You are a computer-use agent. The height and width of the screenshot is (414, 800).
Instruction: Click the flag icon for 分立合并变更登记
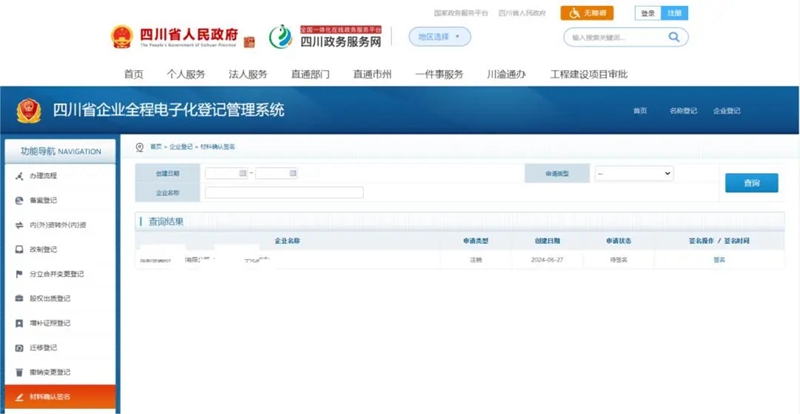click(x=19, y=274)
